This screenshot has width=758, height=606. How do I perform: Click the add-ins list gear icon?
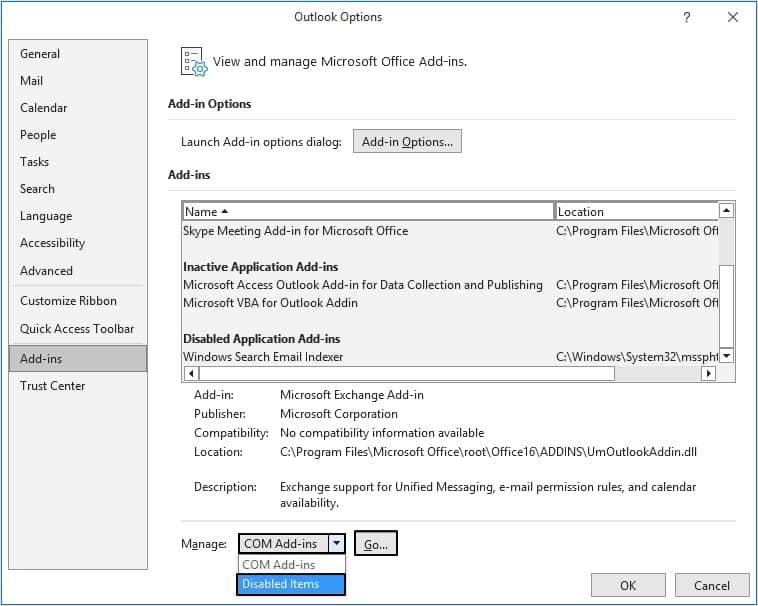[x=194, y=61]
